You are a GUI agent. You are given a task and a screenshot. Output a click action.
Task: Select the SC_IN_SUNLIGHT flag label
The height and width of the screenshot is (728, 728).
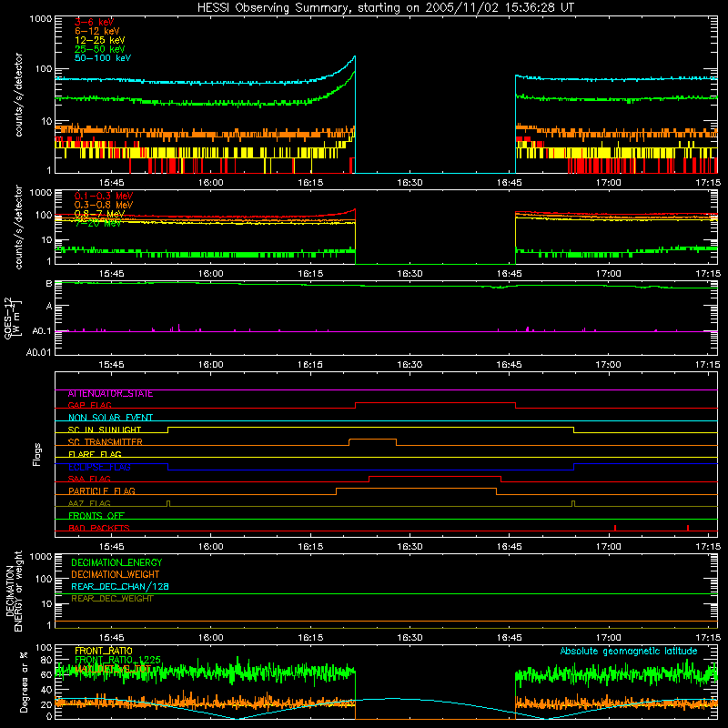click(105, 430)
